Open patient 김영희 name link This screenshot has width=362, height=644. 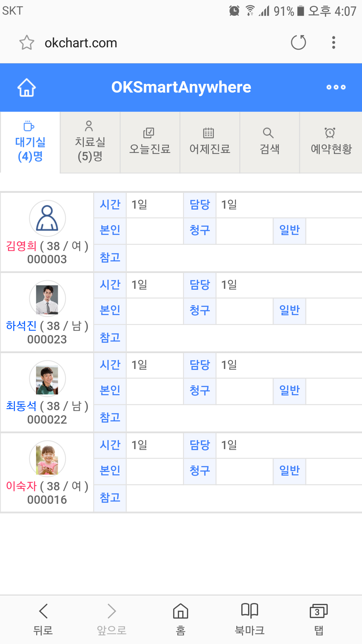click(21, 246)
